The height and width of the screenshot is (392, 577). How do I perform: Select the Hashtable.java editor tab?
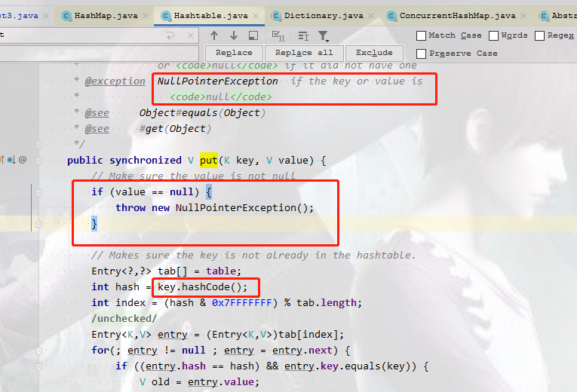click(210, 16)
